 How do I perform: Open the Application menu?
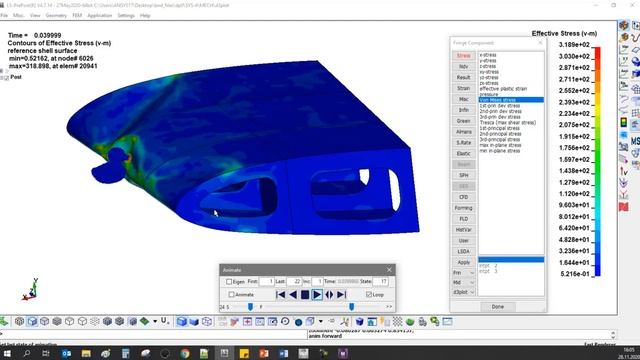point(100,16)
